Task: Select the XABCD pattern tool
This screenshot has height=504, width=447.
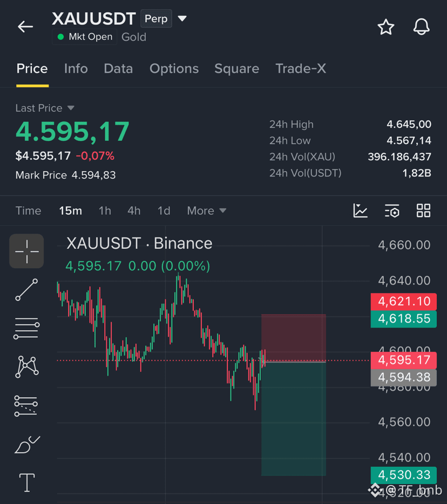Action: click(x=26, y=367)
